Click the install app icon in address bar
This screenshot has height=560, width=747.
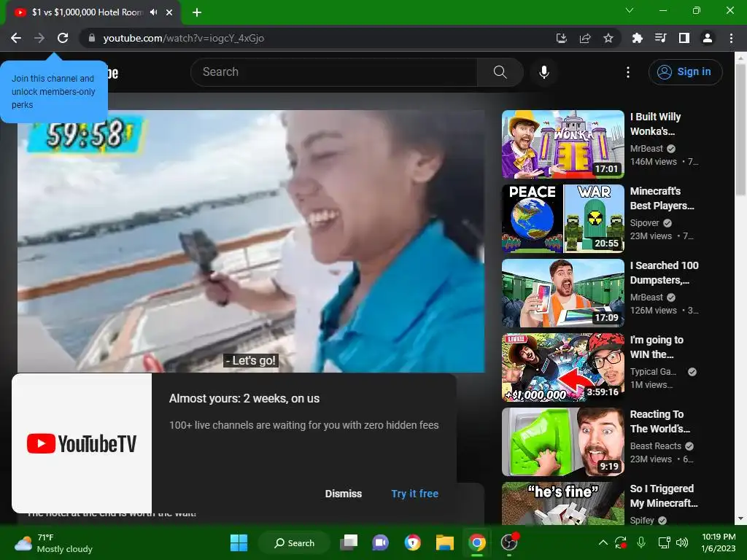[562, 38]
